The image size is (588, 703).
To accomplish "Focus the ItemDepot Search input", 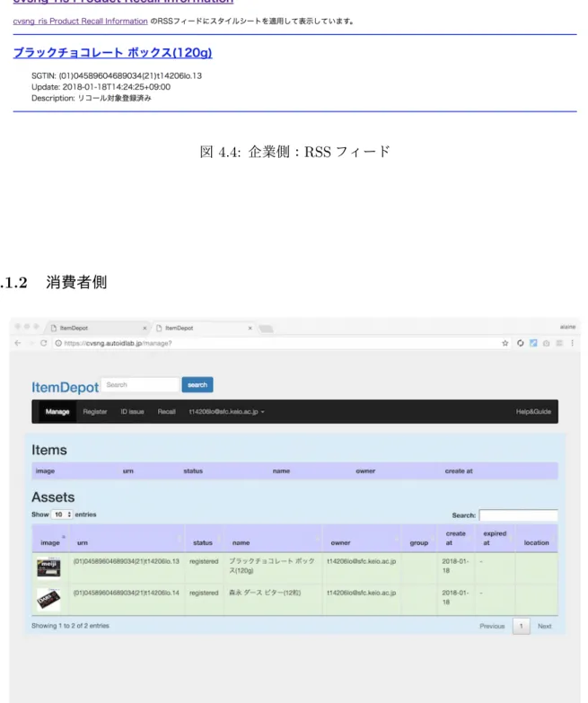I will [x=140, y=384].
